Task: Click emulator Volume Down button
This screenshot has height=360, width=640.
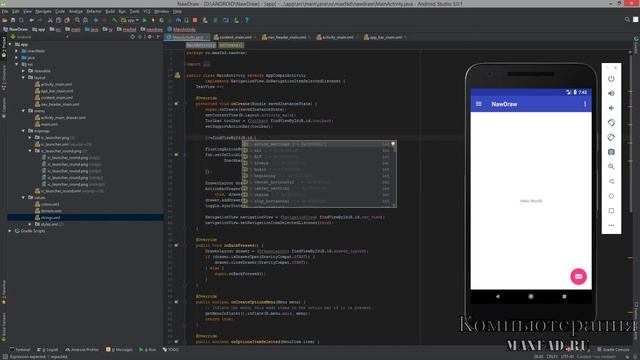Action: tap(611, 108)
